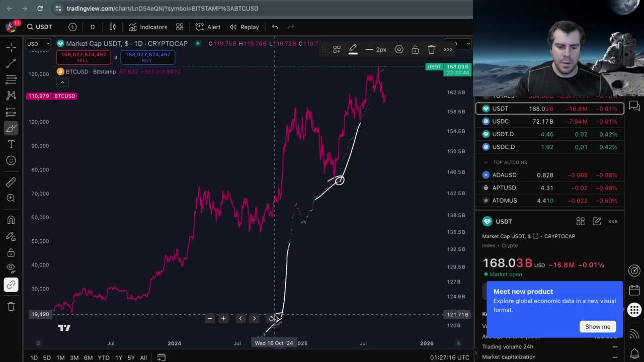The image size is (644, 362).
Task: Open the calendar panel in the right sidebar
Action: pyautogui.click(x=634, y=290)
